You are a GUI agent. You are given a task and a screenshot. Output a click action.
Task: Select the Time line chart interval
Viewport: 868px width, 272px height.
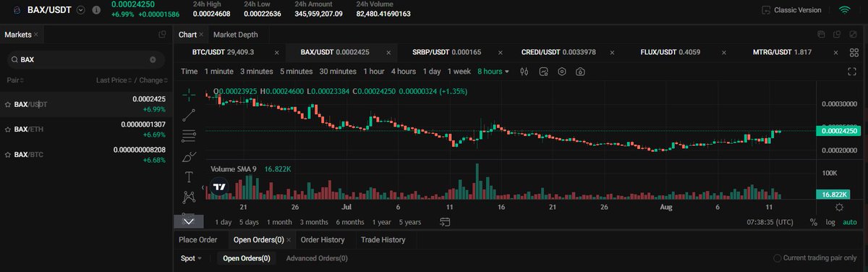pyautogui.click(x=189, y=72)
